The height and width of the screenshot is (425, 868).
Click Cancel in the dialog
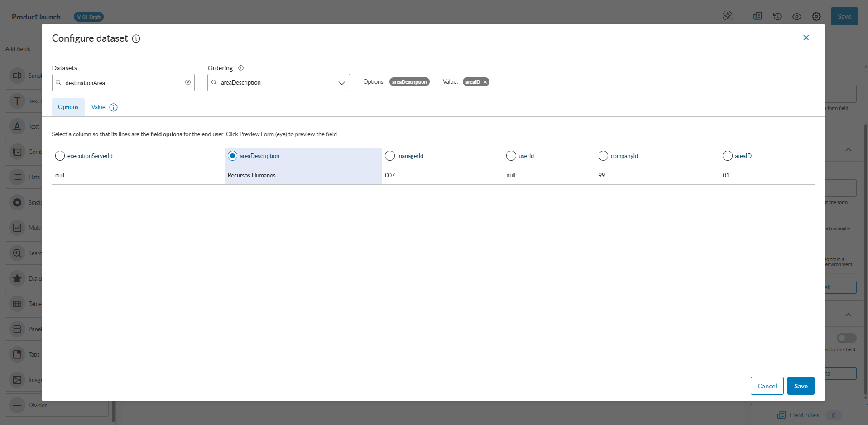(767, 386)
